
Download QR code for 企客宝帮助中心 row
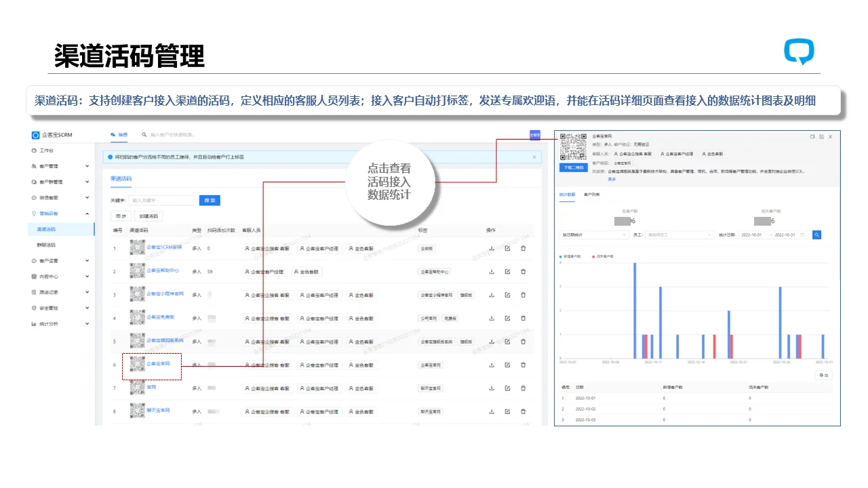coord(492,271)
